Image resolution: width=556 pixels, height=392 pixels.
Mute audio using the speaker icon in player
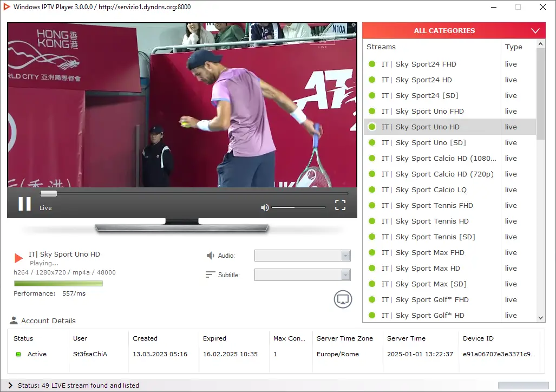(x=265, y=207)
